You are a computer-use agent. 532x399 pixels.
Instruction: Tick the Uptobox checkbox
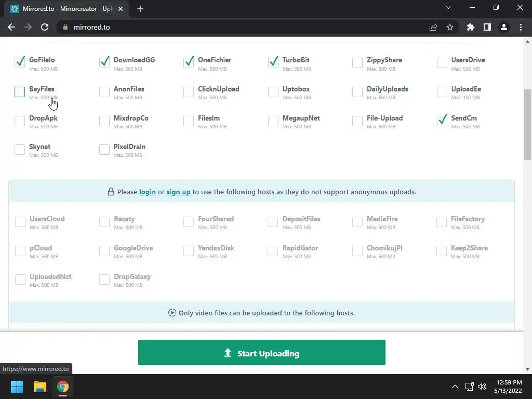pos(273,91)
